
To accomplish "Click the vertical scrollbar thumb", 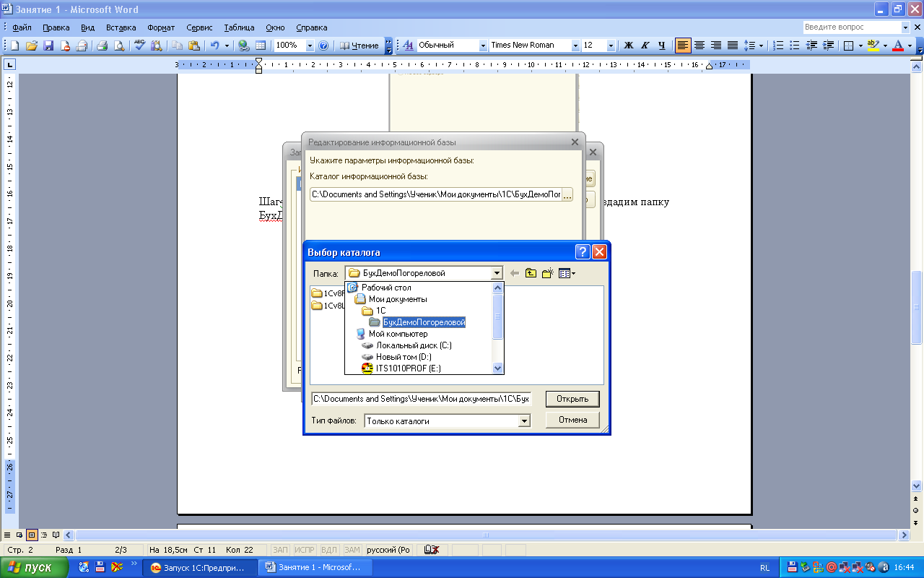I will tap(917, 306).
